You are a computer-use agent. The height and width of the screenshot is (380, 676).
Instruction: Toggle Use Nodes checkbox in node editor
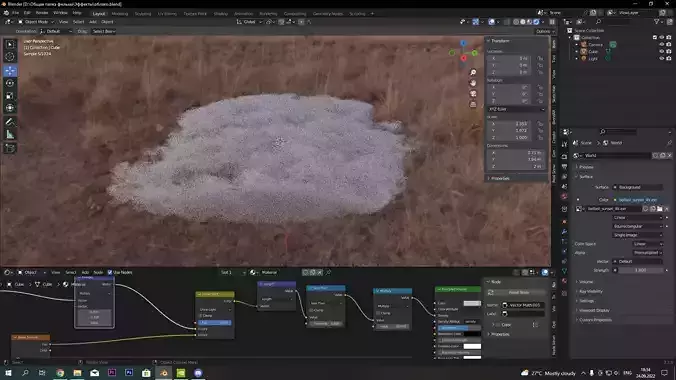pos(110,273)
